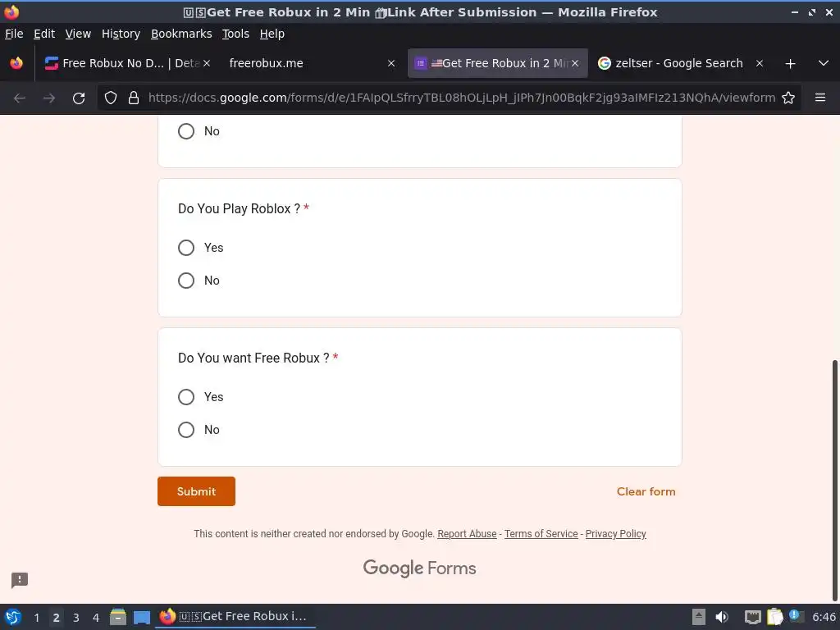Open the Bookmarks menu
840x630 pixels.
coord(181,34)
